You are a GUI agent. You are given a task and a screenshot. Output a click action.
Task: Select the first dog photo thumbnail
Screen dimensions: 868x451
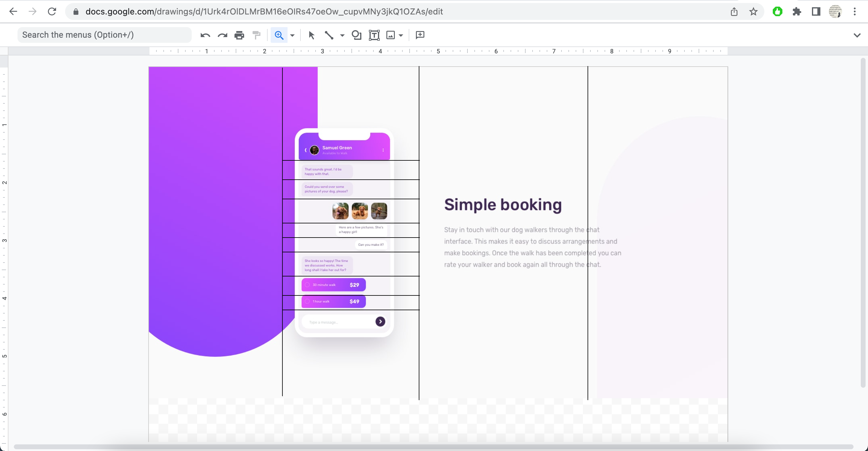coord(340,211)
